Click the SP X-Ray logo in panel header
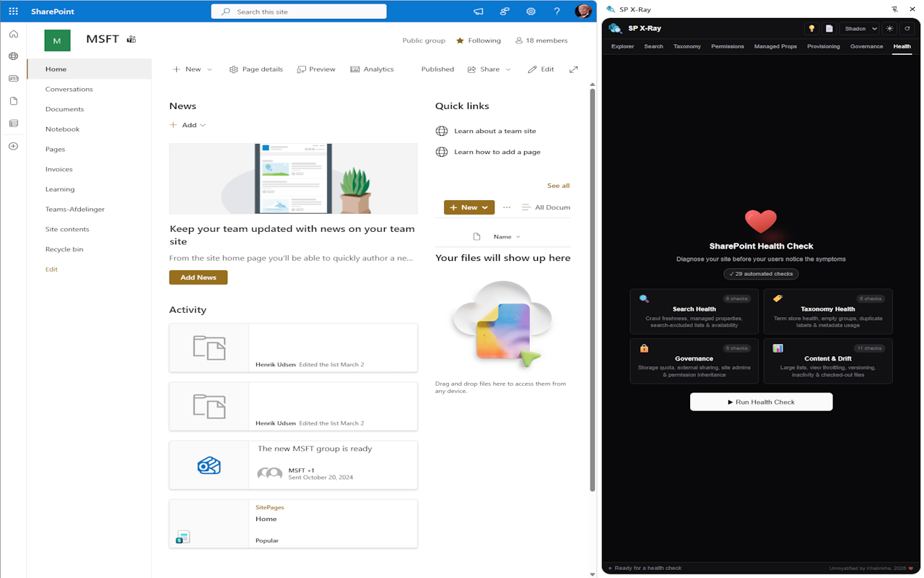924x578 pixels. pyautogui.click(x=615, y=28)
